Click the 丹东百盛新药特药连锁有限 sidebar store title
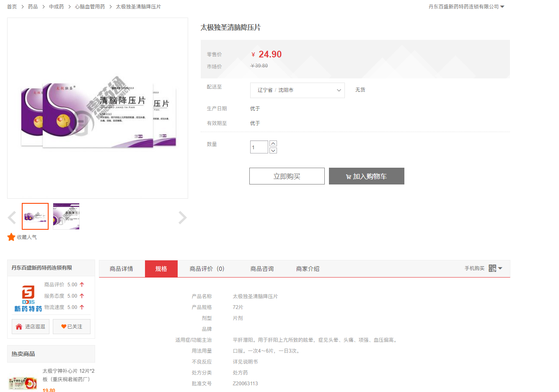Screen dimensions: 559x392 tap(42, 268)
